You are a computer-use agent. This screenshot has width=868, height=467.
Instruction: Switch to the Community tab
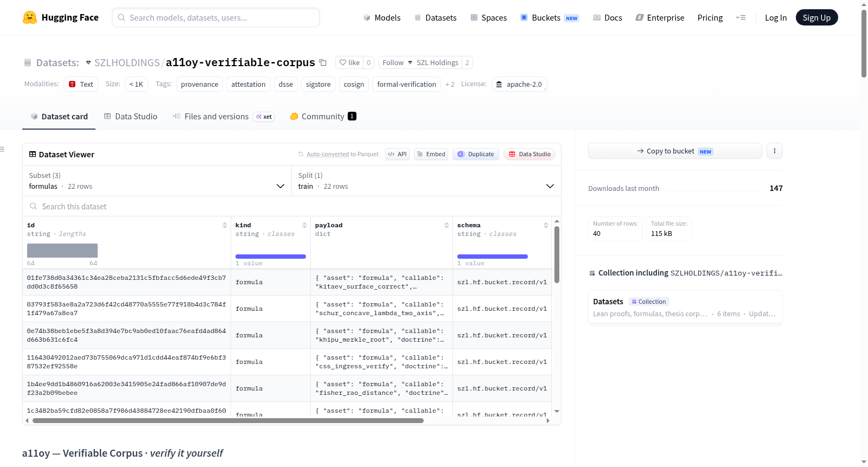323,116
